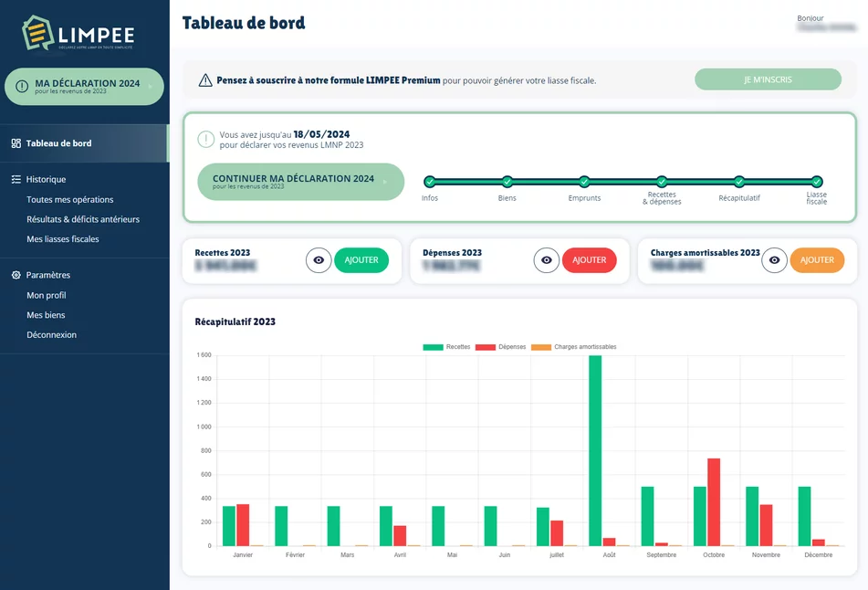Select Mes biens under Paramètres
Image resolution: width=868 pixels, height=590 pixels.
click(x=46, y=315)
